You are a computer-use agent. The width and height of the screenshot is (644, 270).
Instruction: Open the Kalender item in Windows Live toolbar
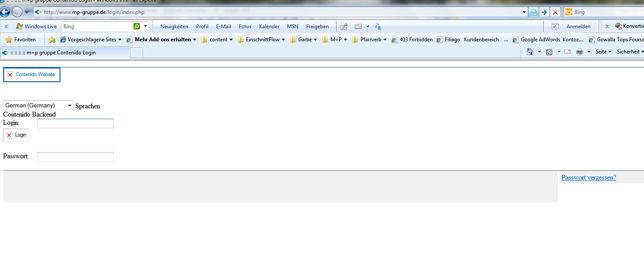269,27
